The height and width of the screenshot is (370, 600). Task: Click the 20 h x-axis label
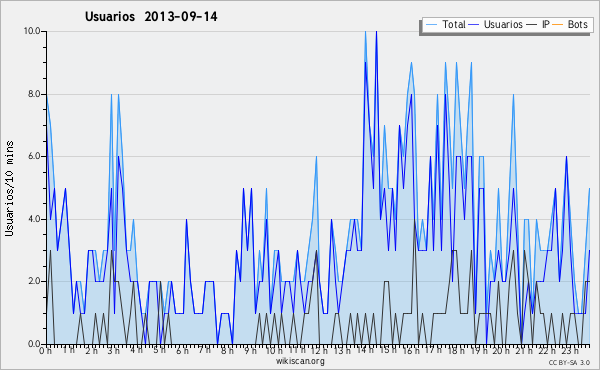click(501, 351)
